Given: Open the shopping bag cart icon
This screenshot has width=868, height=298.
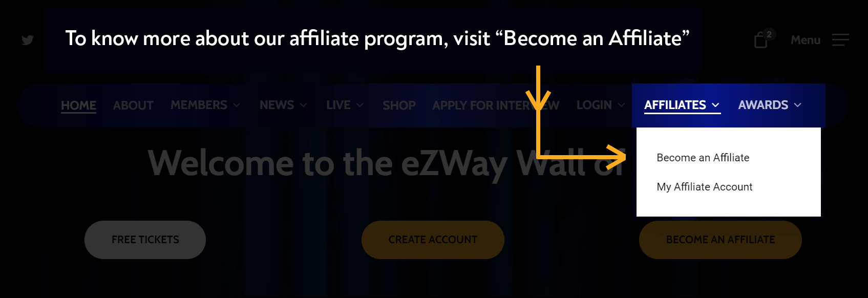Looking at the screenshot, I should click(x=760, y=40).
